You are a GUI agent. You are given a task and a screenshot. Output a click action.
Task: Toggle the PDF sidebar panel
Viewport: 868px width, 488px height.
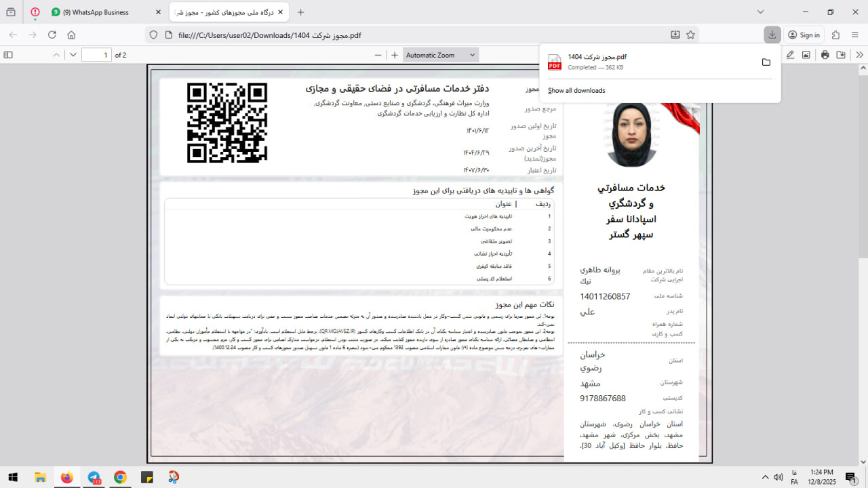[8, 55]
